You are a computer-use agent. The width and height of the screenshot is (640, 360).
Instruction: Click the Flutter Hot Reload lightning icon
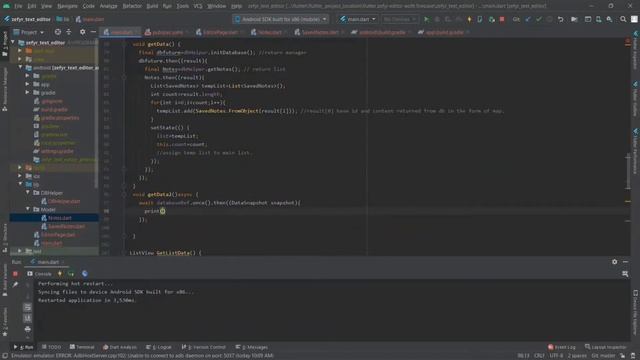(469, 19)
